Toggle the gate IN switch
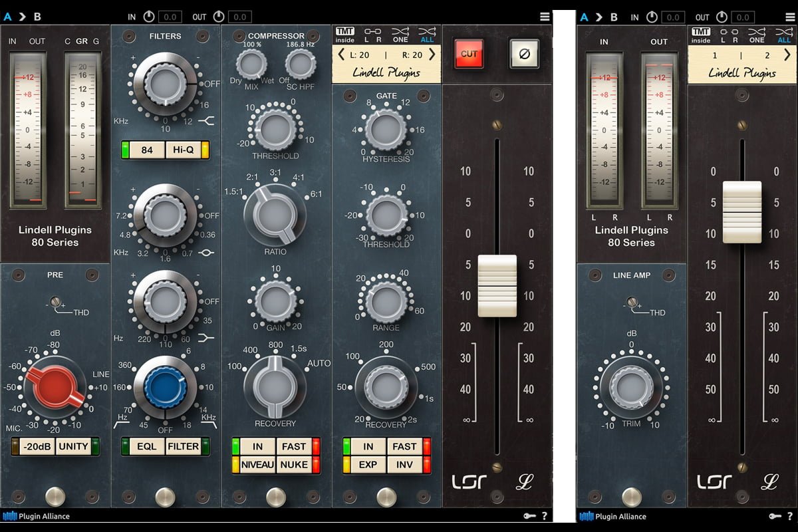The image size is (798, 532). tap(368, 446)
